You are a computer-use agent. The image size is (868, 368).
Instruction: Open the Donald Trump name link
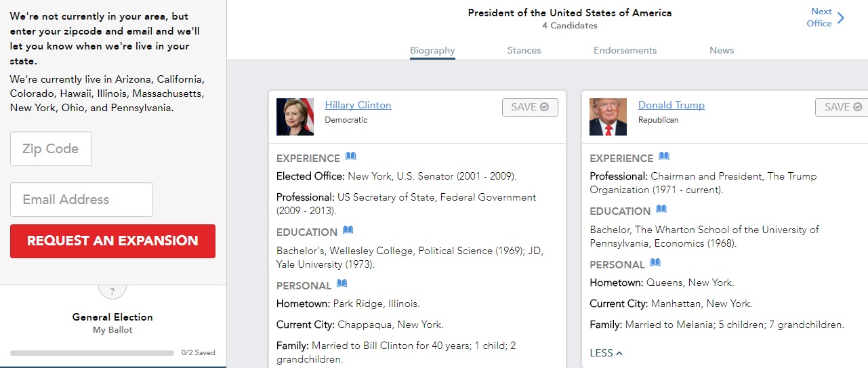[x=671, y=105]
